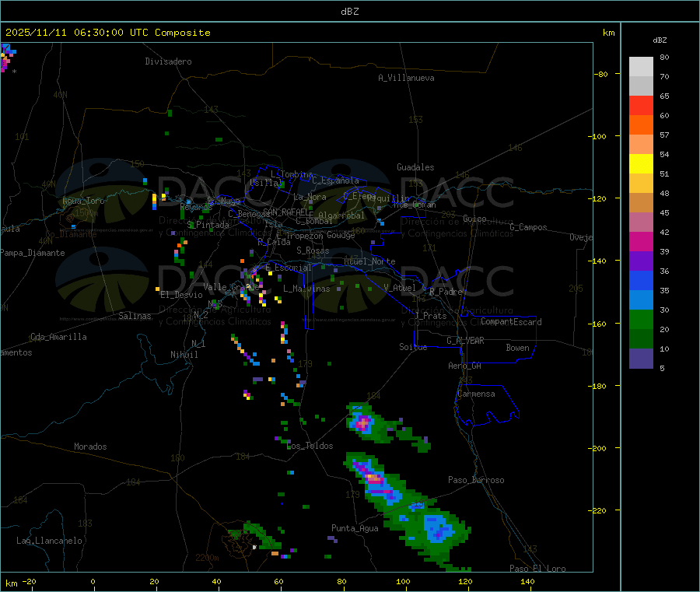Click the A_Villanueva station label
The image size is (700, 592).
[406, 78]
